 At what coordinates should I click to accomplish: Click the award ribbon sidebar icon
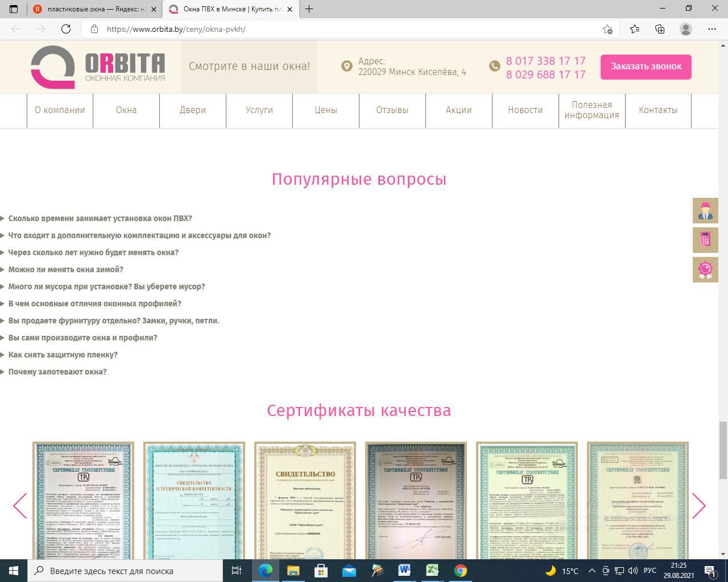[x=705, y=269]
